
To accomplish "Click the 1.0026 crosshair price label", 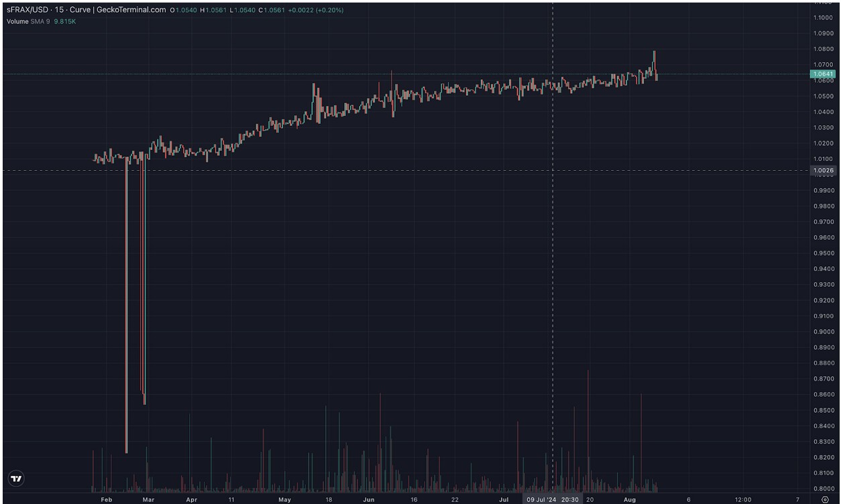I will click(822, 171).
